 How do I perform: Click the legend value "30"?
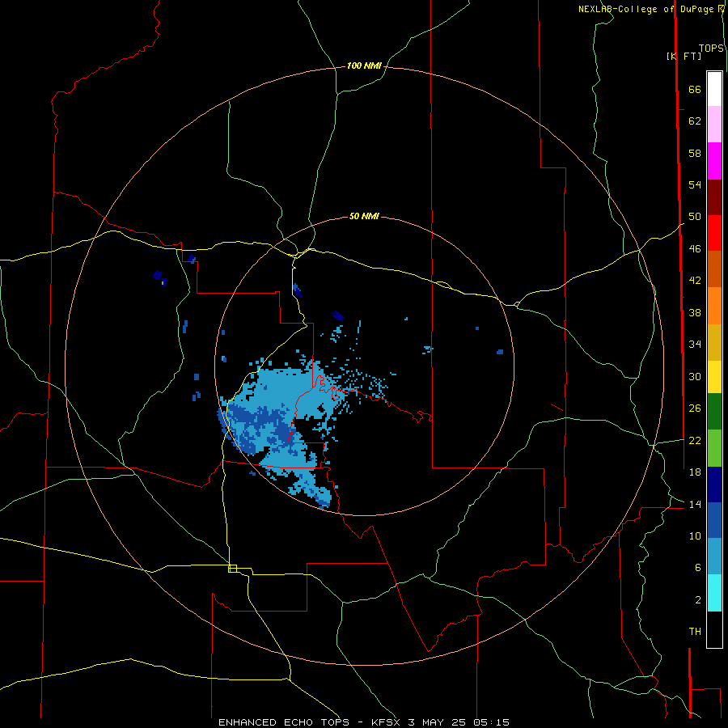point(695,376)
